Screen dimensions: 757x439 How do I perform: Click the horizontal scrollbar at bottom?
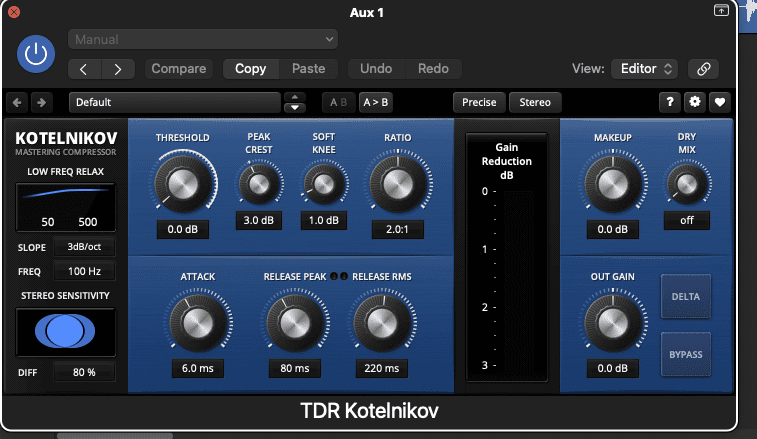pos(115,436)
